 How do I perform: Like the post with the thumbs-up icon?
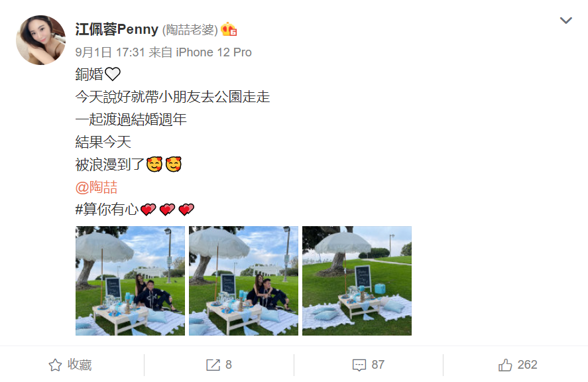[x=505, y=365]
